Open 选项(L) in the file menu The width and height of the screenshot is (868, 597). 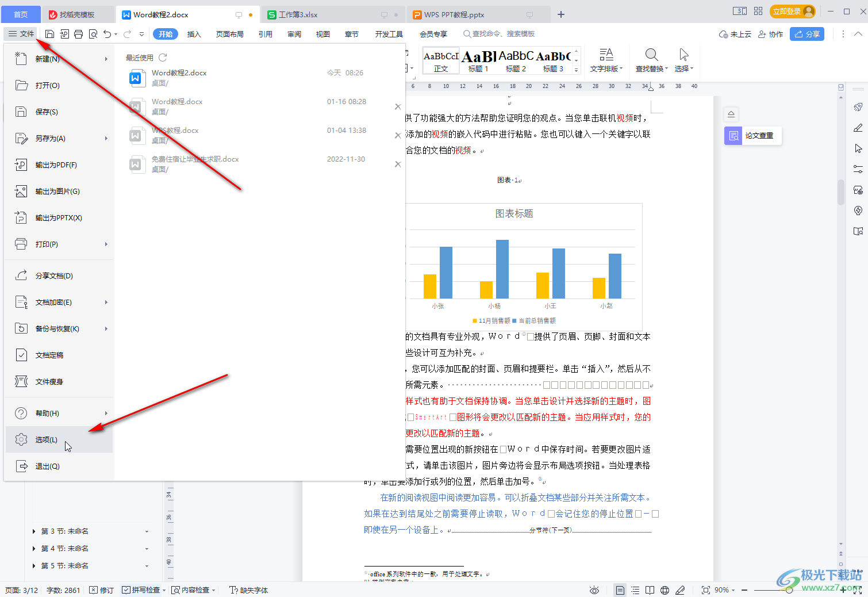click(59, 439)
